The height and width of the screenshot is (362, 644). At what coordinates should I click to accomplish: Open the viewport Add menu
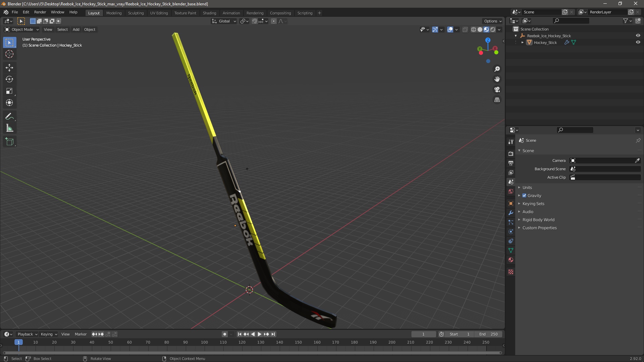76,29
